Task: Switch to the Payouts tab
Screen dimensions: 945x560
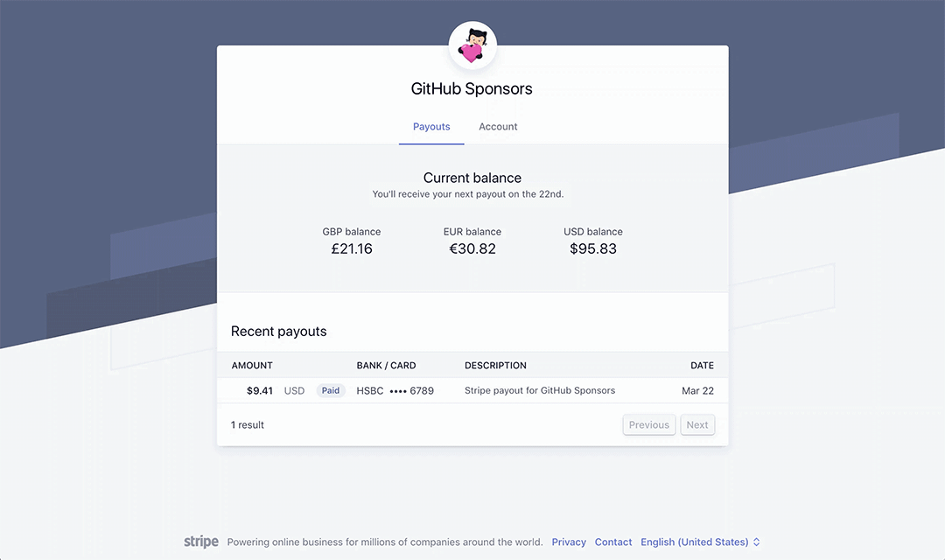Action: pos(431,127)
